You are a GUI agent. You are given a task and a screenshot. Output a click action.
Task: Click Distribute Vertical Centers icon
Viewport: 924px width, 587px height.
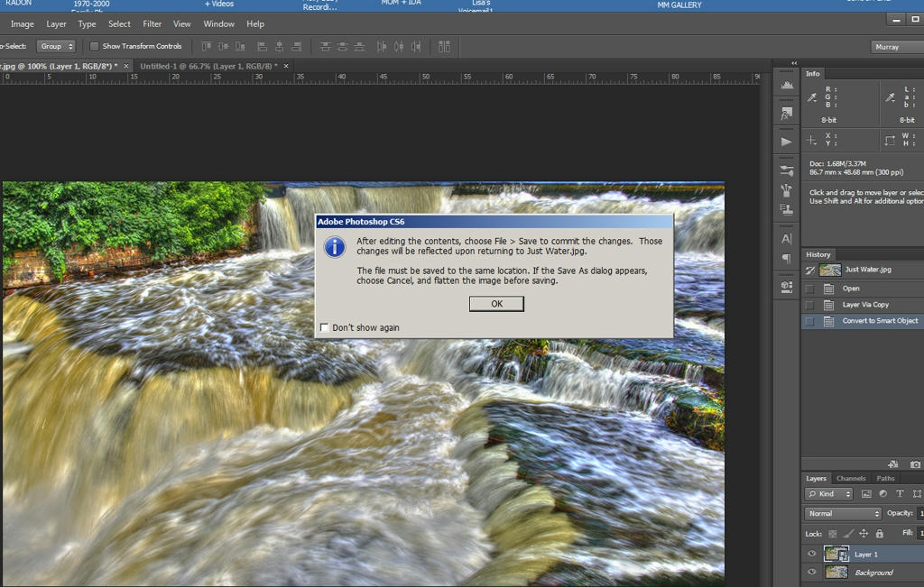point(342,46)
